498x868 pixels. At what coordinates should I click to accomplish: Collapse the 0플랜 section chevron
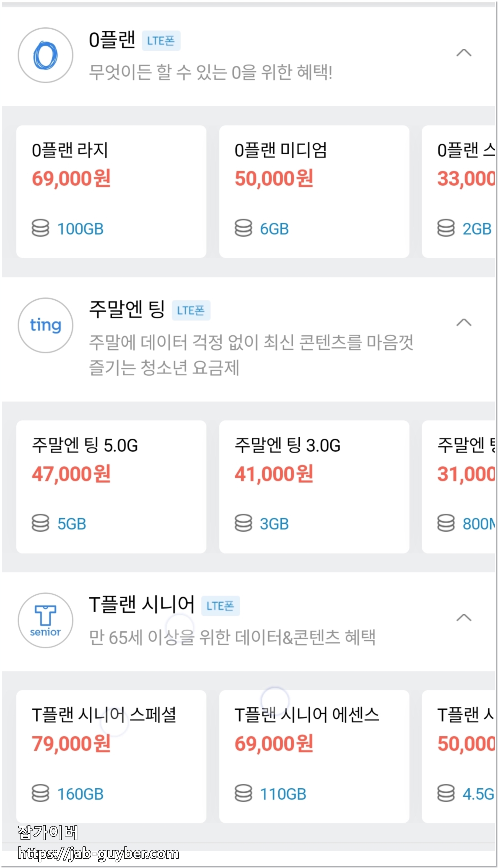[464, 53]
